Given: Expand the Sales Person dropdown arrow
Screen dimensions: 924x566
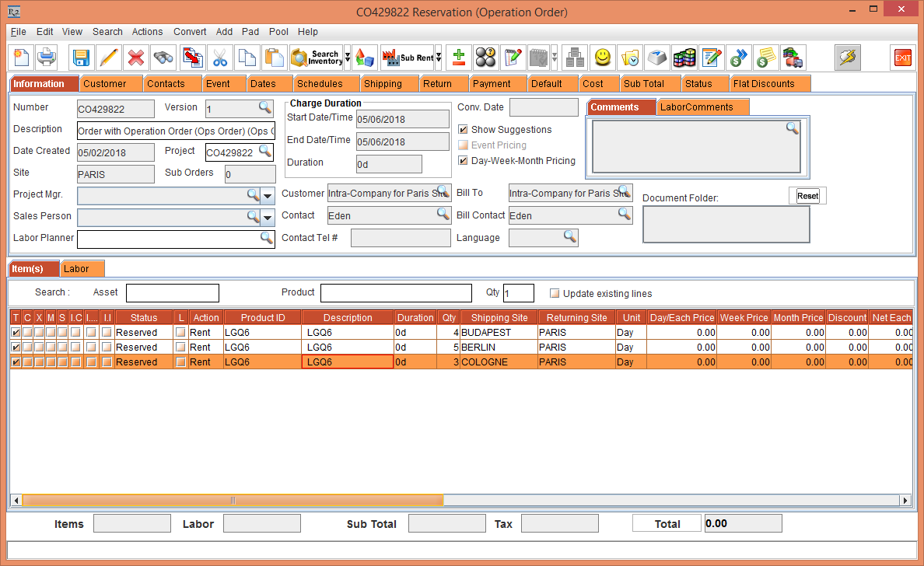Looking at the screenshot, I should [268, 217].
